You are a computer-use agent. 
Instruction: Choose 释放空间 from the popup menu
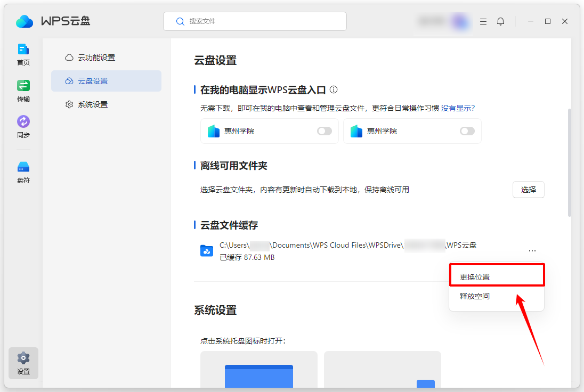click(497, 296)
